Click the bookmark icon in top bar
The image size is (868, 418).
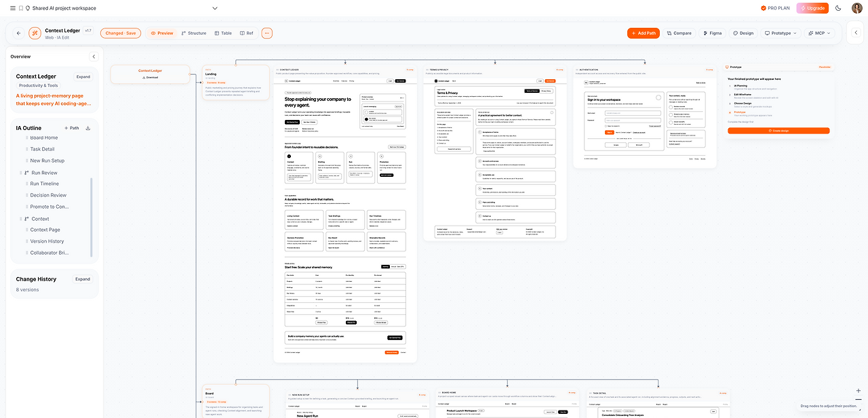20,8
